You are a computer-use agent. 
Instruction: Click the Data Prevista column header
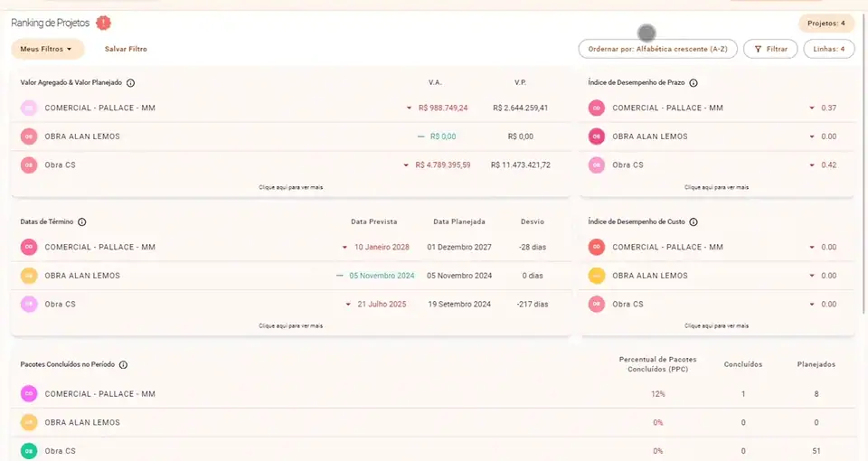374,222
